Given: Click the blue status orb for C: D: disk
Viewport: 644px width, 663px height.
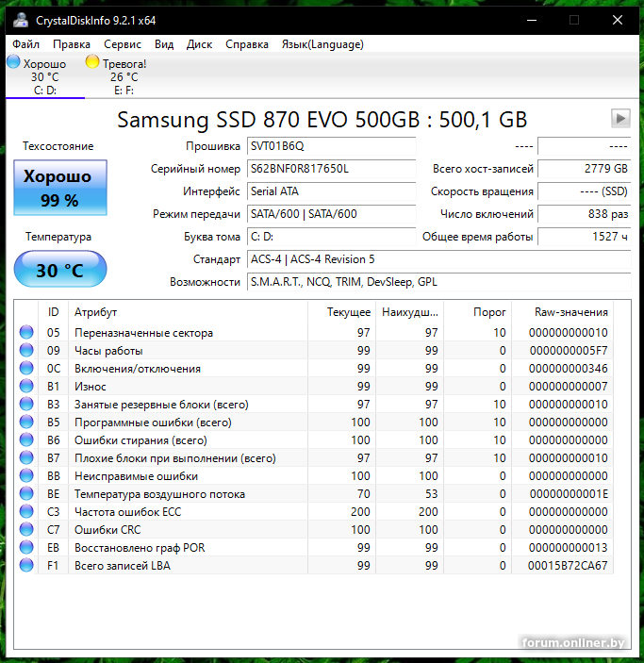Looking at the screenshot, I should coord(13,61).
